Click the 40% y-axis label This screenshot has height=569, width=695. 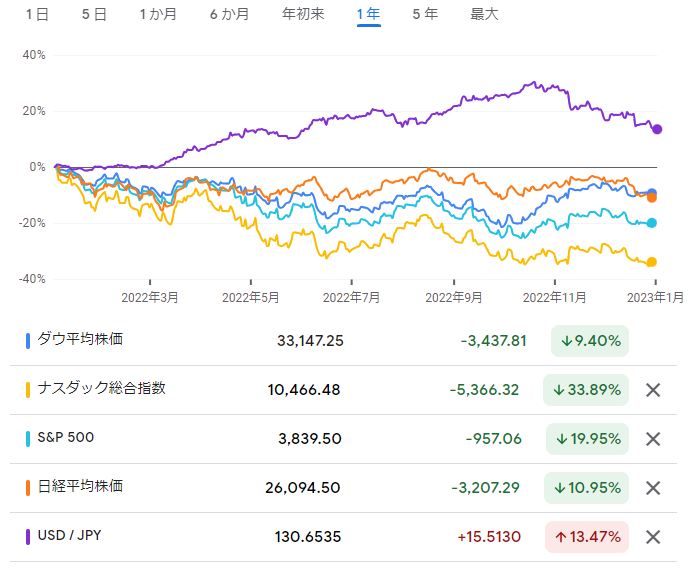pyautogui.click(x=34, y=55)
